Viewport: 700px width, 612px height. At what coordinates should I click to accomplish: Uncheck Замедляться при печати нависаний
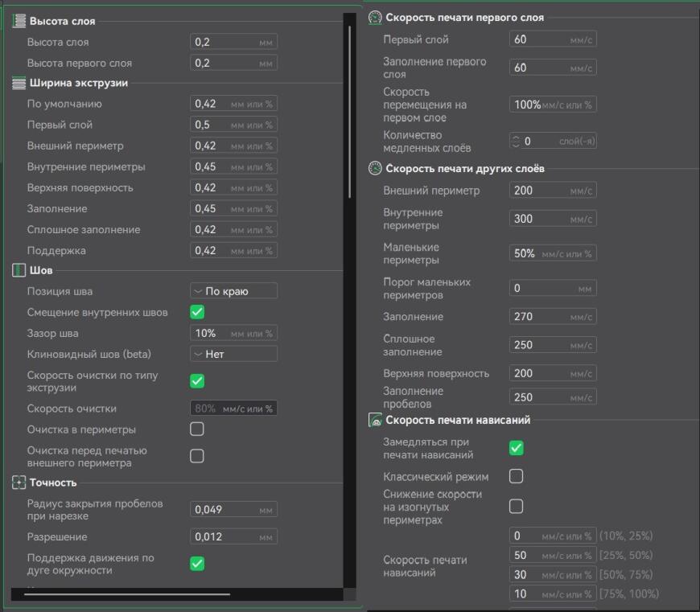(x=517, y=448)
